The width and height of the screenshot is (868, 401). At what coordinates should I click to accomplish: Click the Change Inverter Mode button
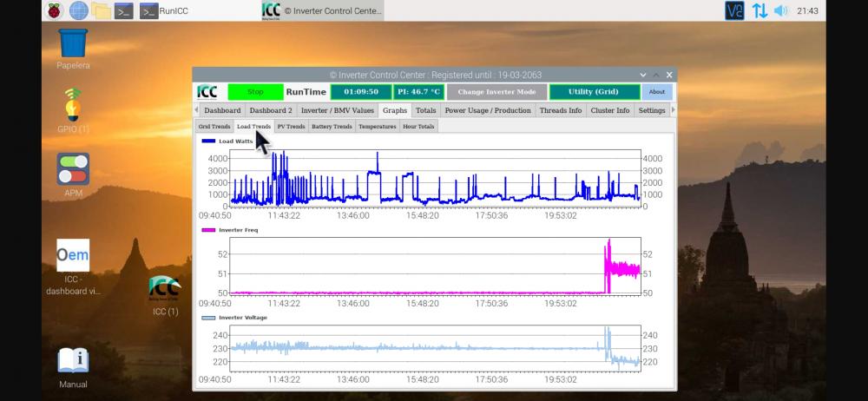(496, 92)
